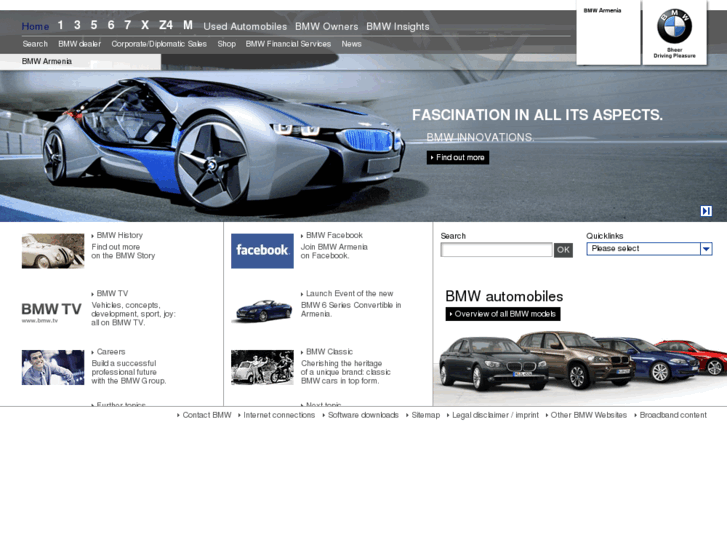Open Corporate/Diplomatic Sales
The width and height of the screenshot is (727, 545).
(159, 44)
